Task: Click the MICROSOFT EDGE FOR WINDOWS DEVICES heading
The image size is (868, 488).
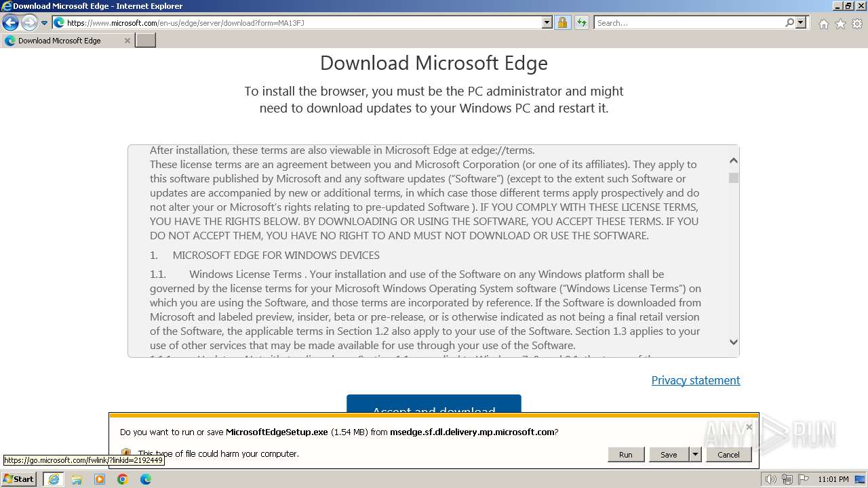Action: pyautogui.click(x=276, y=255)
